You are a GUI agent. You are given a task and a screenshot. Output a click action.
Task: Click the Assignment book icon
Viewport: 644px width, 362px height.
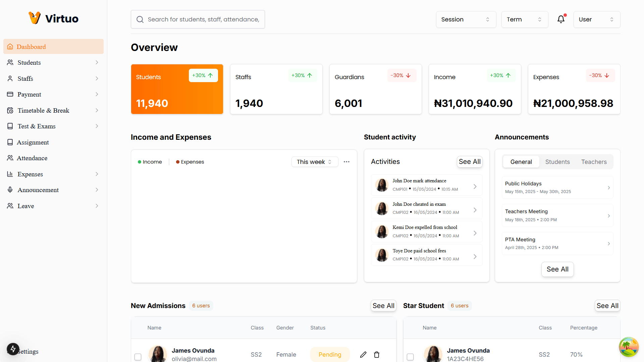coord(10,142)
